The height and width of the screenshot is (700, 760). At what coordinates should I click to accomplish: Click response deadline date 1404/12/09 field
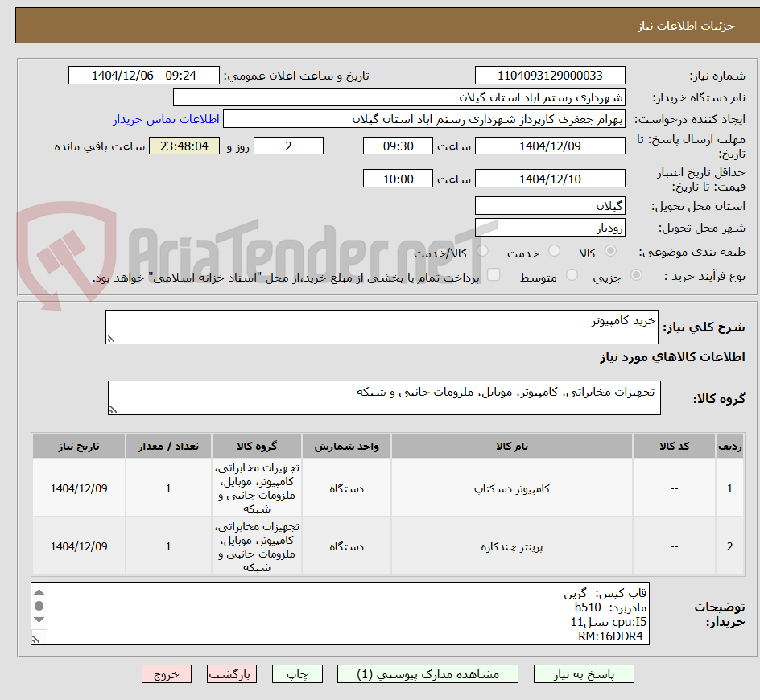pyautogui.click(x=550, y=146)
